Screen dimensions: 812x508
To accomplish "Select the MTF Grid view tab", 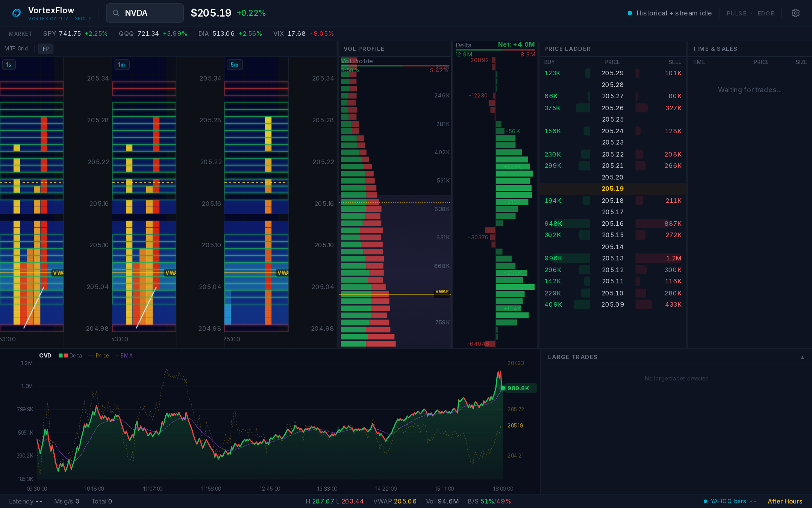I will [16, 49].
